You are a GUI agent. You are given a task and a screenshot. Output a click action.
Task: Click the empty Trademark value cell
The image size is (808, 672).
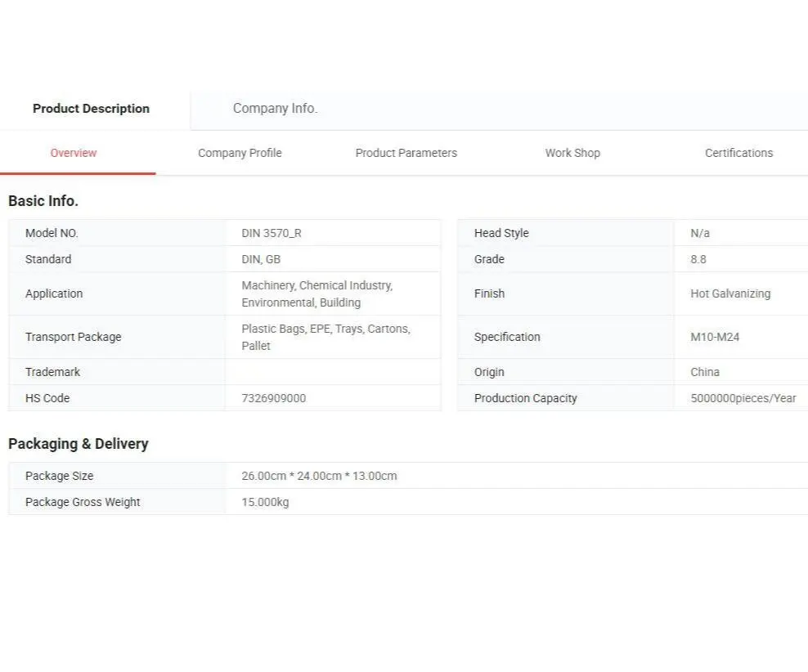(332, 372)
